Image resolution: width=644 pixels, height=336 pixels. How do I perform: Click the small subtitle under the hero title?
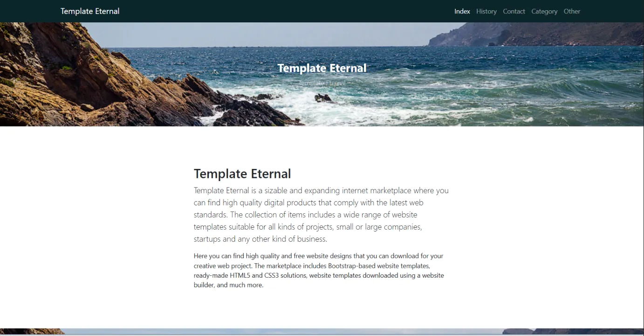[322, 83]
